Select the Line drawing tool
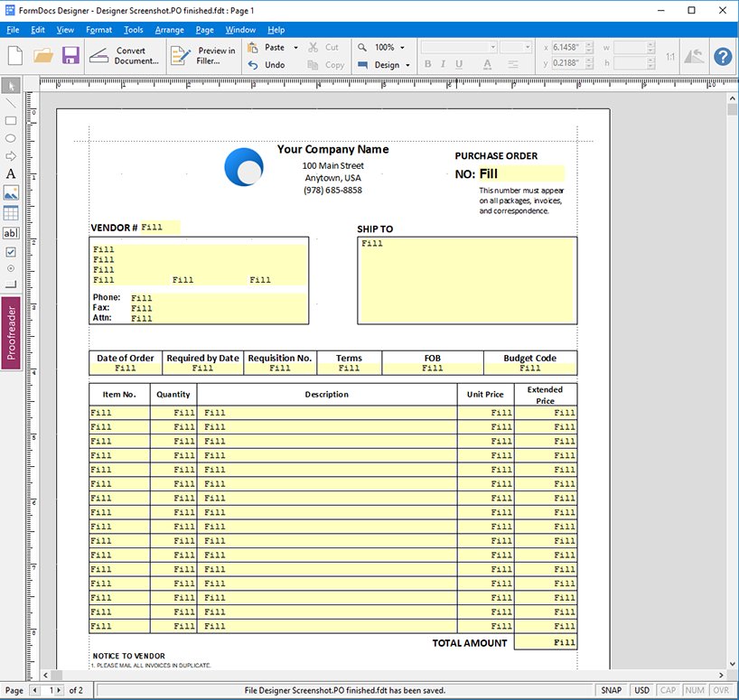The height and width of the screenshot is (700, 739). 11,102
